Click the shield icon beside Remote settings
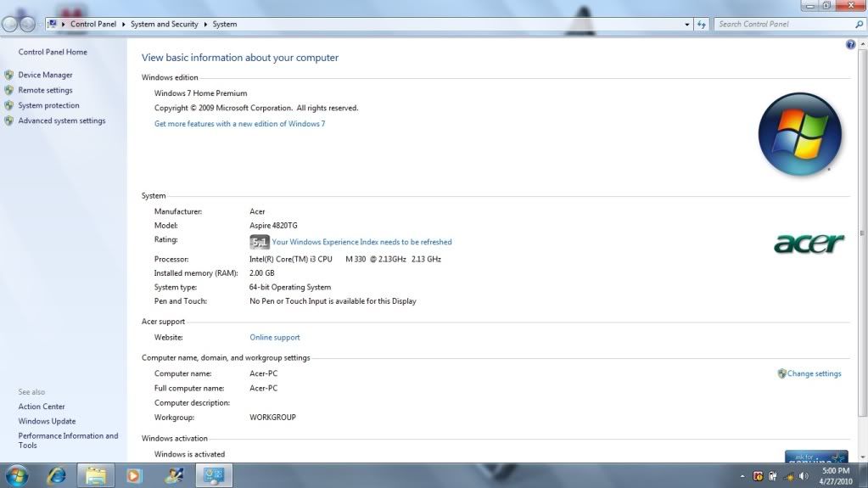 8,90
